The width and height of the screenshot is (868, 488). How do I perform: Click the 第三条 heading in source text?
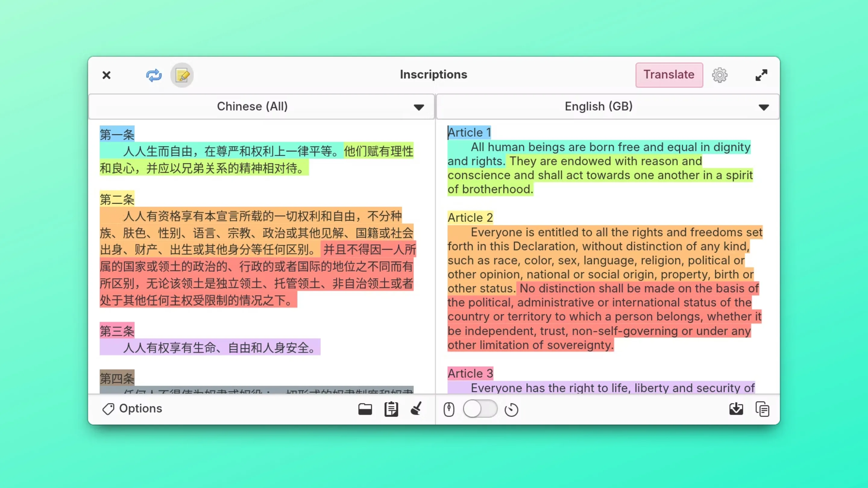[117, 331]
